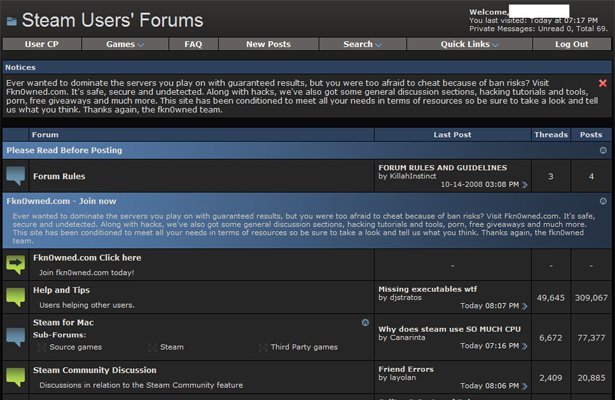Open the Source games sub-forum link
This screenshot has height=400, width=615.
pos(75,347)
